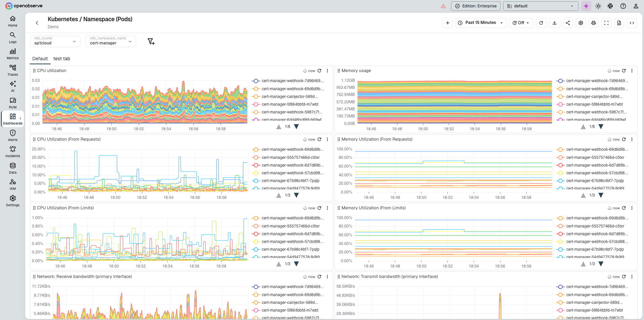Open Memory usage panel options menu
The width and height of the screenshot is (644, 320).
click(x=632, y=71)
